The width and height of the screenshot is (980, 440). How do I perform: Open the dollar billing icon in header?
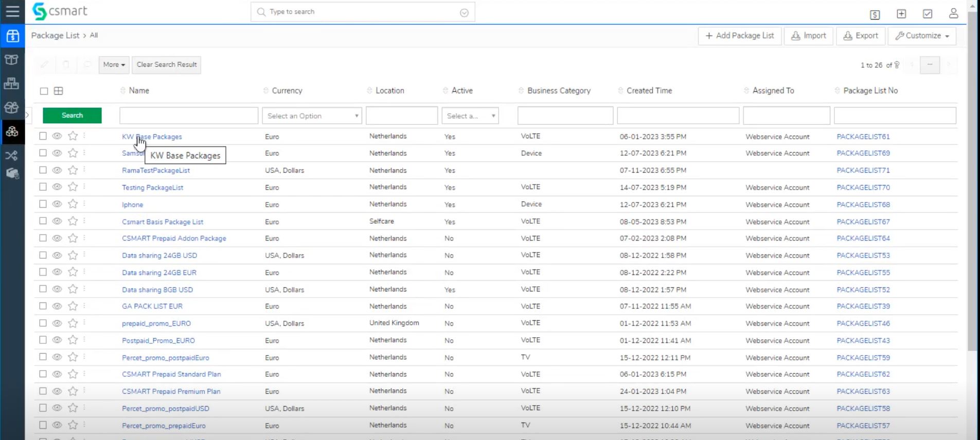[875, 14]
